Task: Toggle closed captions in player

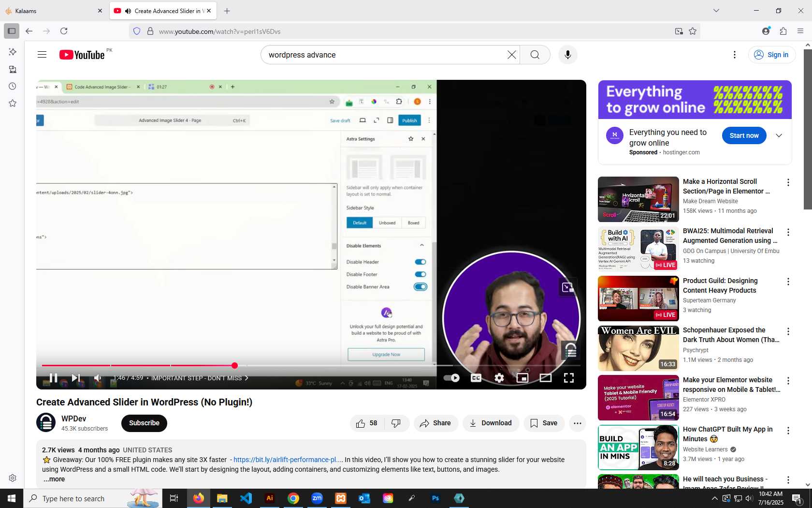Action: click(476, 378)
